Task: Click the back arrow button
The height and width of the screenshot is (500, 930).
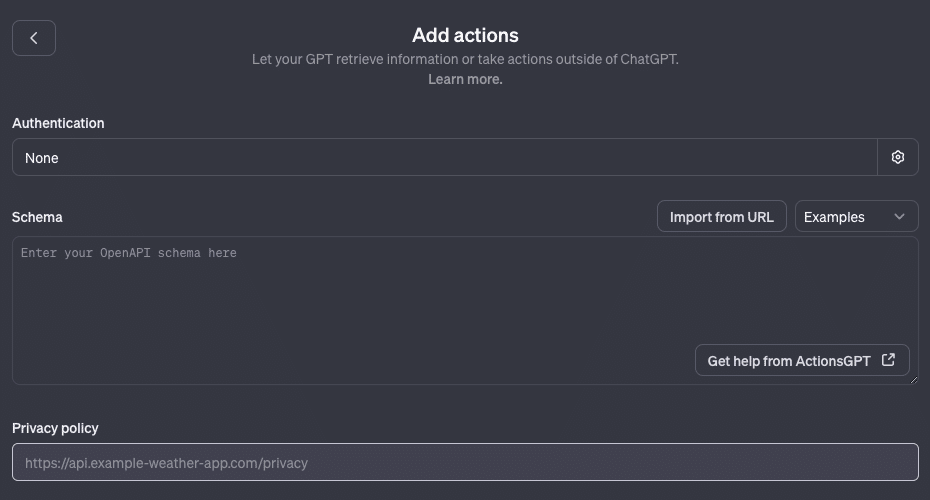Action: click(34, 38)
